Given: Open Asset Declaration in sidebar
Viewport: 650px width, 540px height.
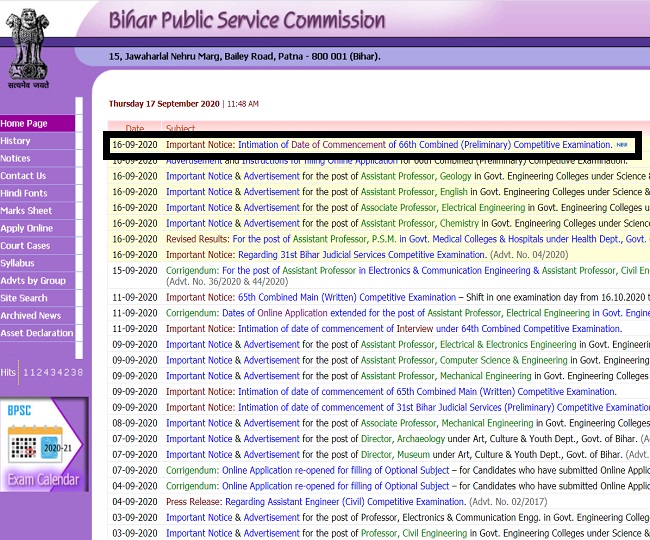Looking at the screenshot, I should click(x=37, y=333).
